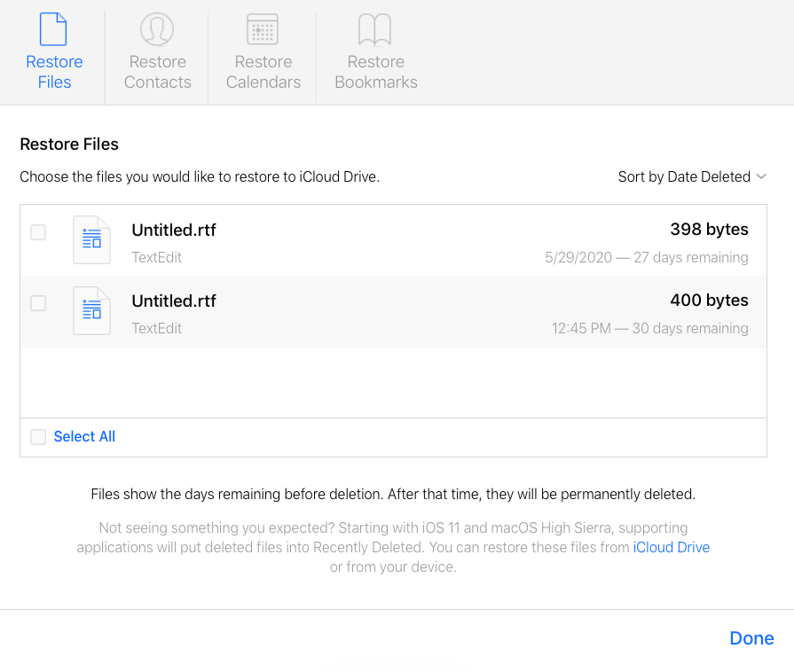The width and height of the screenshot is (794, 672).
Task: Switch to Restore Calendars tab label
Action: click(x=263, y=72)
